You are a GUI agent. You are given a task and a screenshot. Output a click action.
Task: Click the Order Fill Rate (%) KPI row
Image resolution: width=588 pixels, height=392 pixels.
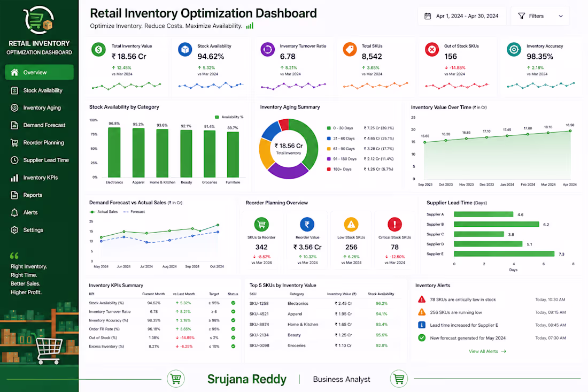164,329
